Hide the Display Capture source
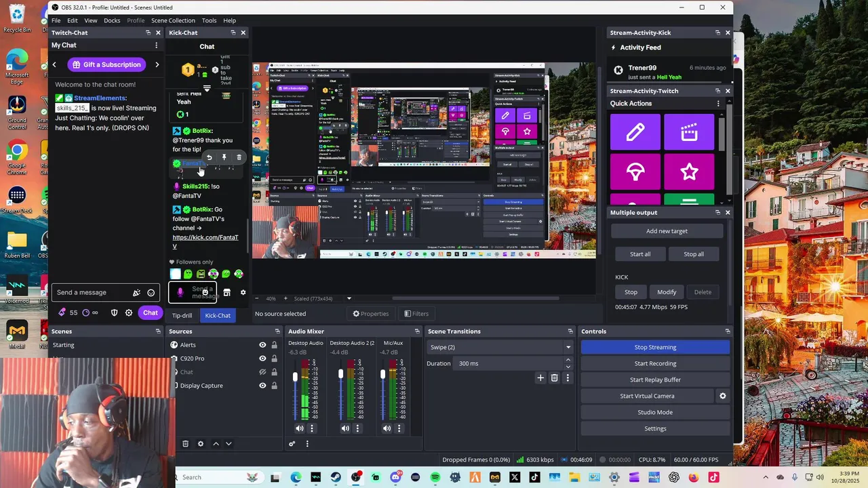Image resolution: width=868 pixels, height=488 pixels. click(262, 386)
